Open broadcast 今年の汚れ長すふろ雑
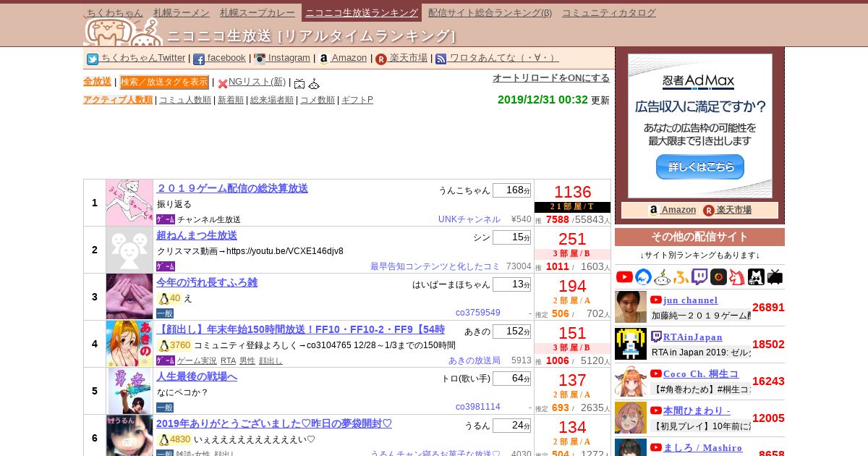 [x=207, y=282]
